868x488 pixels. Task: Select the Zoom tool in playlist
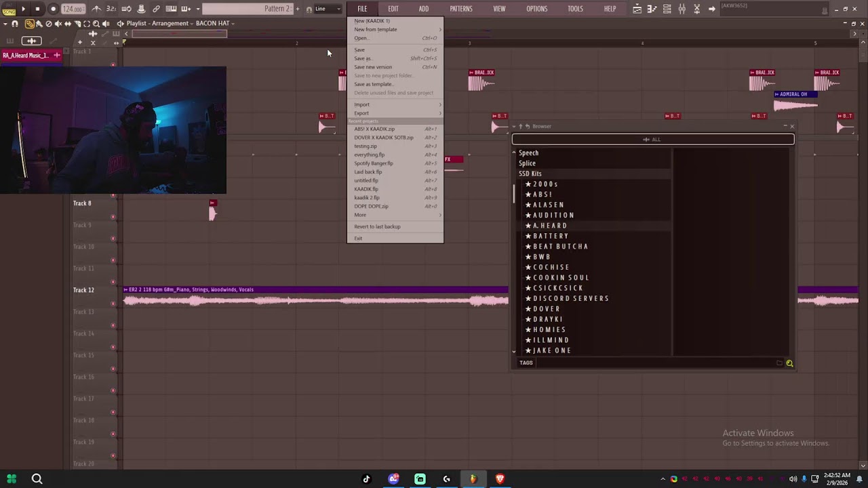tap(96, 24)
